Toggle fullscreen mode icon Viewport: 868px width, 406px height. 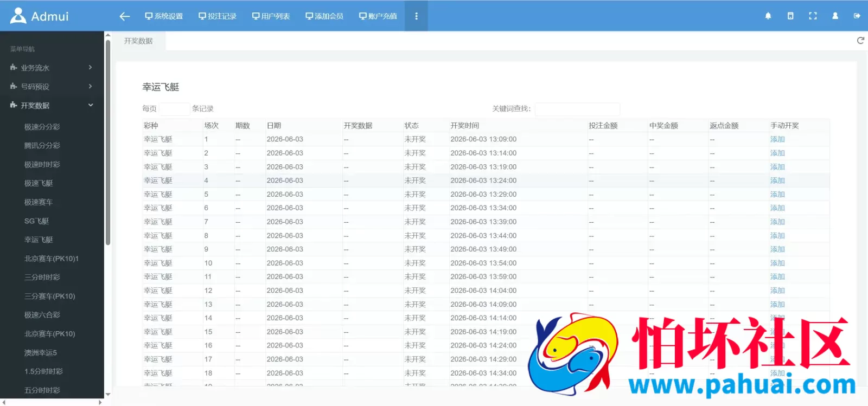click(x=813, y=16)
